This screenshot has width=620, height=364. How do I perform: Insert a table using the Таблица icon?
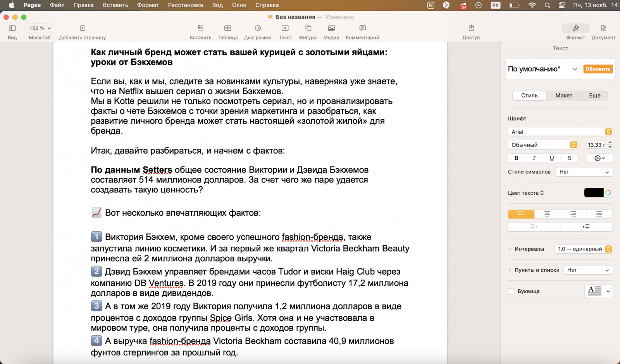(228, 28)
